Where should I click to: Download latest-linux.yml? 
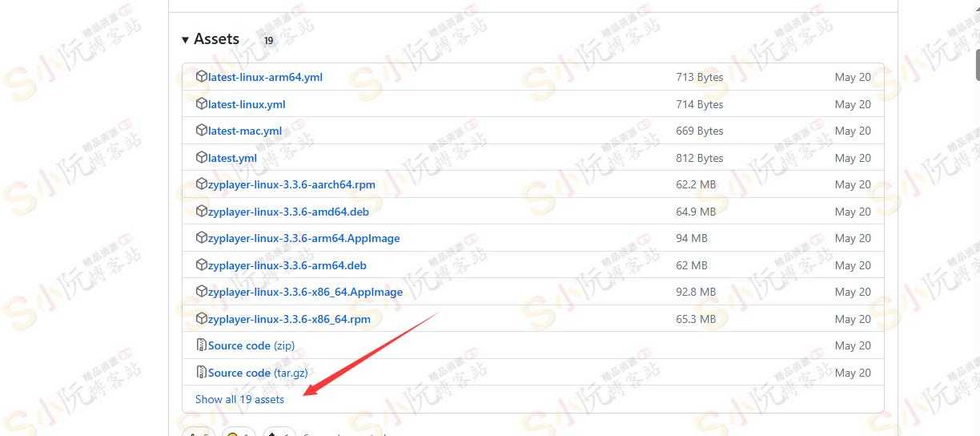pos(247,104)
